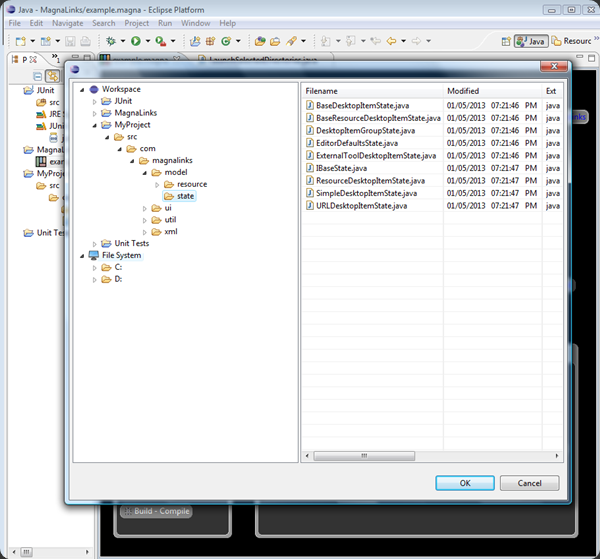
Task: Click the green Run button icon
Action: click(x=136, y=41)
